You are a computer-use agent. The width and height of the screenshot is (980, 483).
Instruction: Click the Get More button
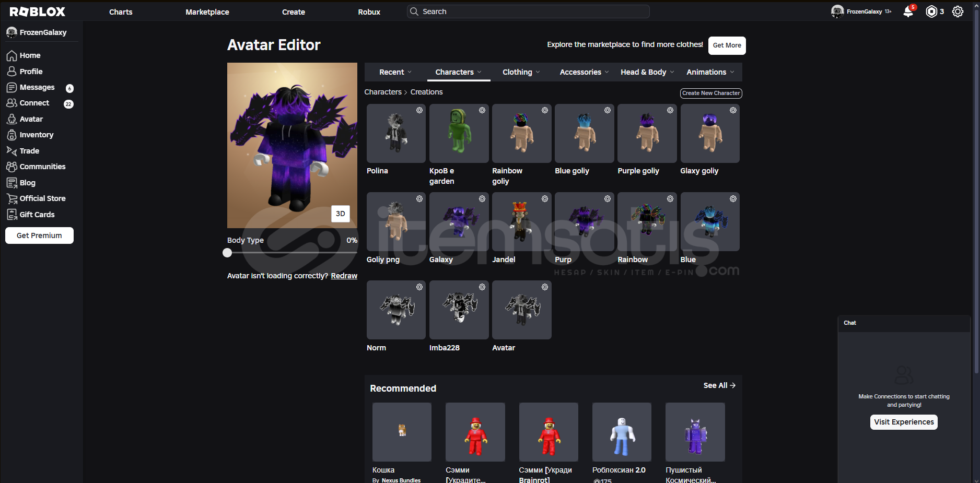[x=727, y=45]
